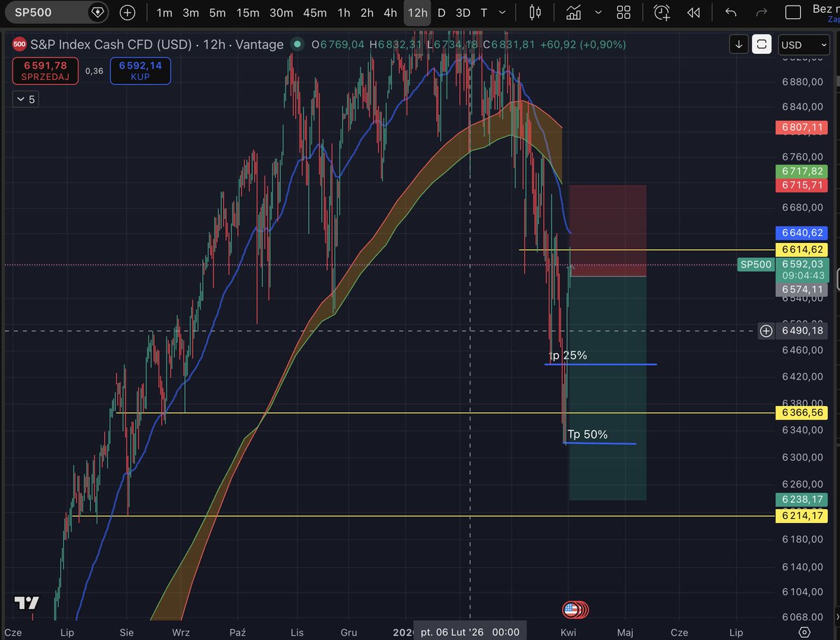The height and width of the screenshot is (640, 840).
Task: Open the USD currency dropdown
Action: coord(803,44)
